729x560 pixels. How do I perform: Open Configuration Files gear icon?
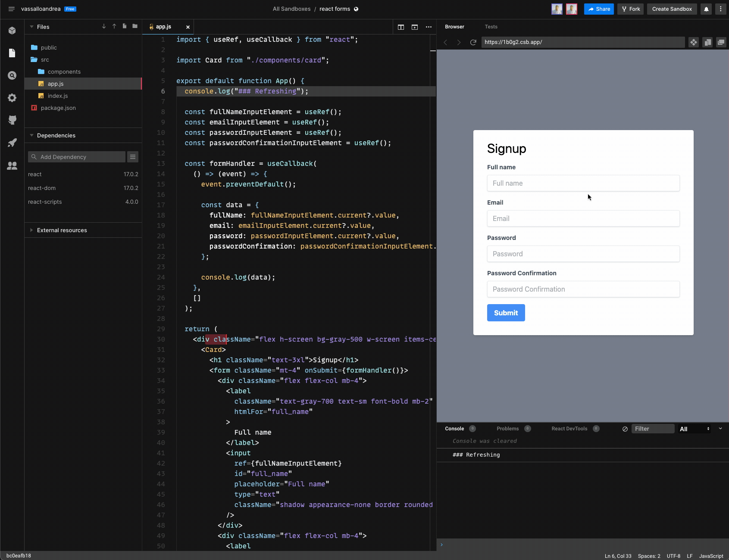[12, 98]
